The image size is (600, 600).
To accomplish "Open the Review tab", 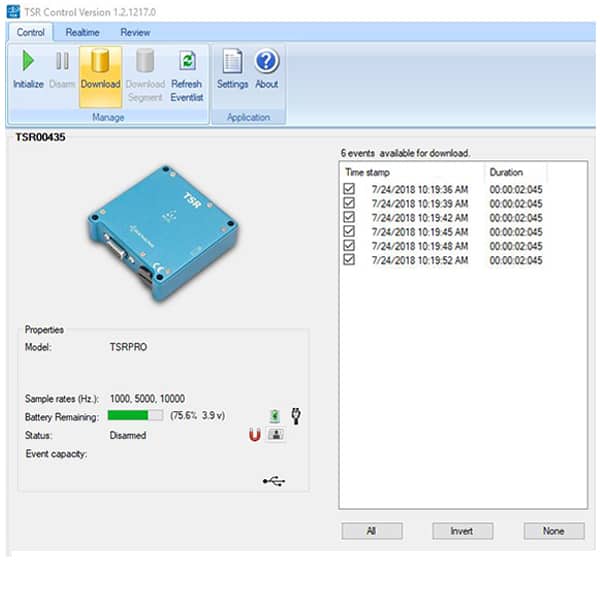I will point(134,32).
